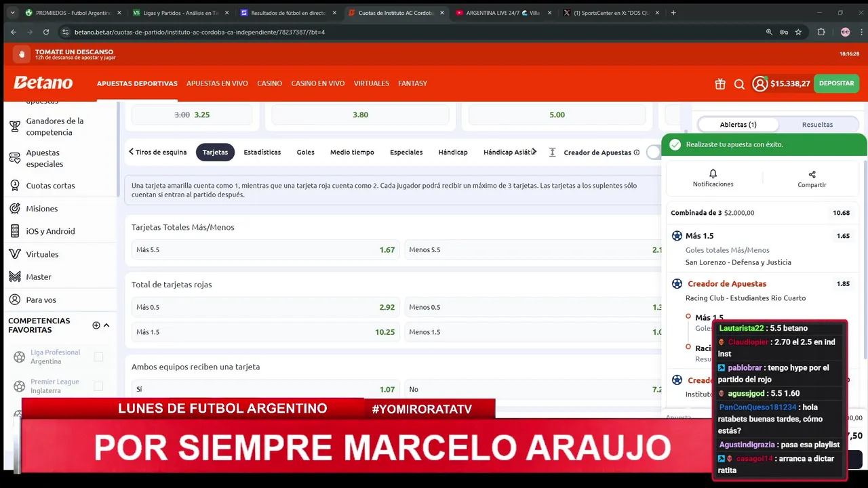Screen dimensions: 868x488
Task: Toggle the Creador de Apuestas switch
Action: (654, 152)
